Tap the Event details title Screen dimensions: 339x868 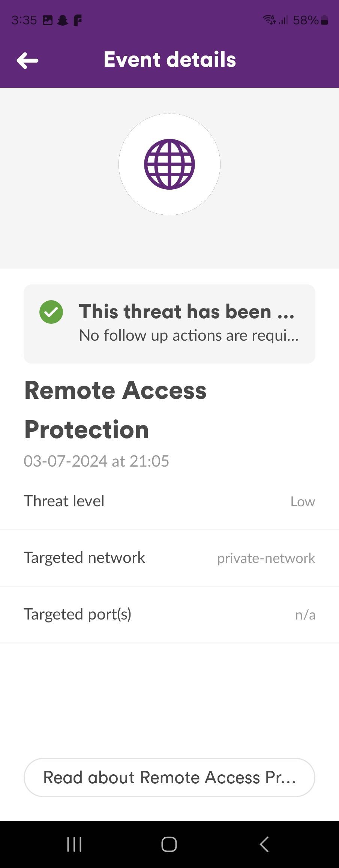click(x=170, y=60)
